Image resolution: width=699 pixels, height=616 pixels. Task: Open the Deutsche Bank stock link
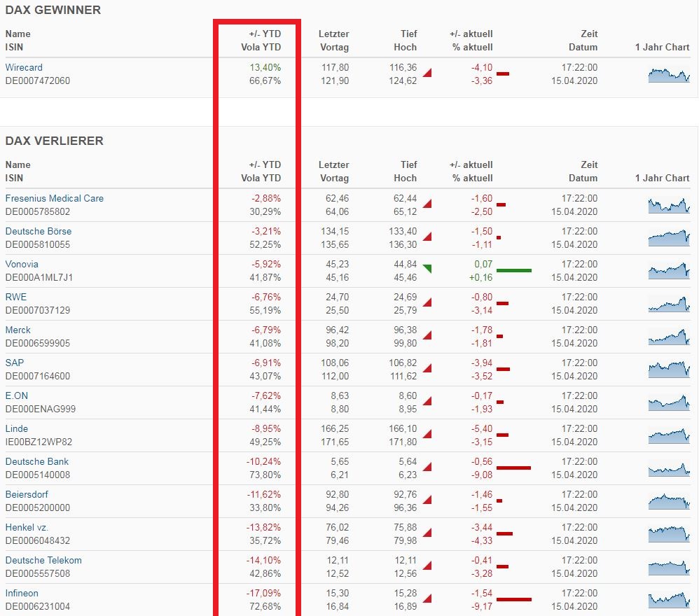click(x=37, y=462)
